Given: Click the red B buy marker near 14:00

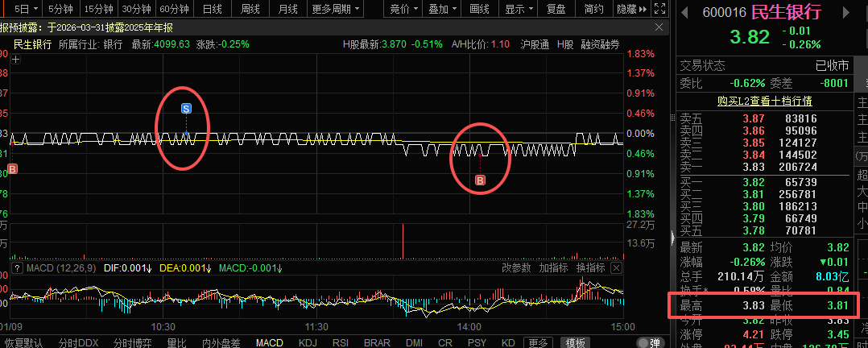Looking at the screenshot, I should coord(481,180).
